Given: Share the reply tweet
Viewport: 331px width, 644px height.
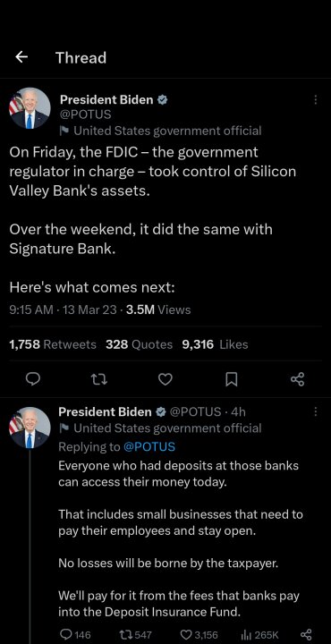Looking at the screenshot, I should (x=306, y=634).
